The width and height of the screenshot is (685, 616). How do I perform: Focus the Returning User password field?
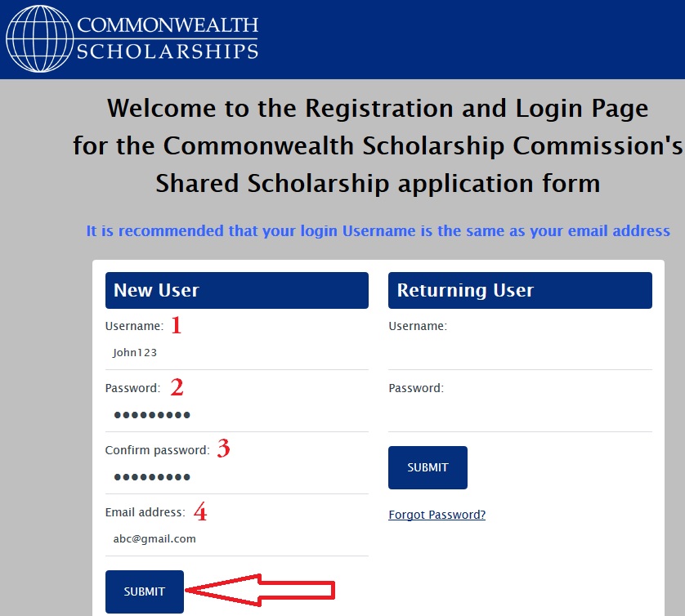click(520, 415)
